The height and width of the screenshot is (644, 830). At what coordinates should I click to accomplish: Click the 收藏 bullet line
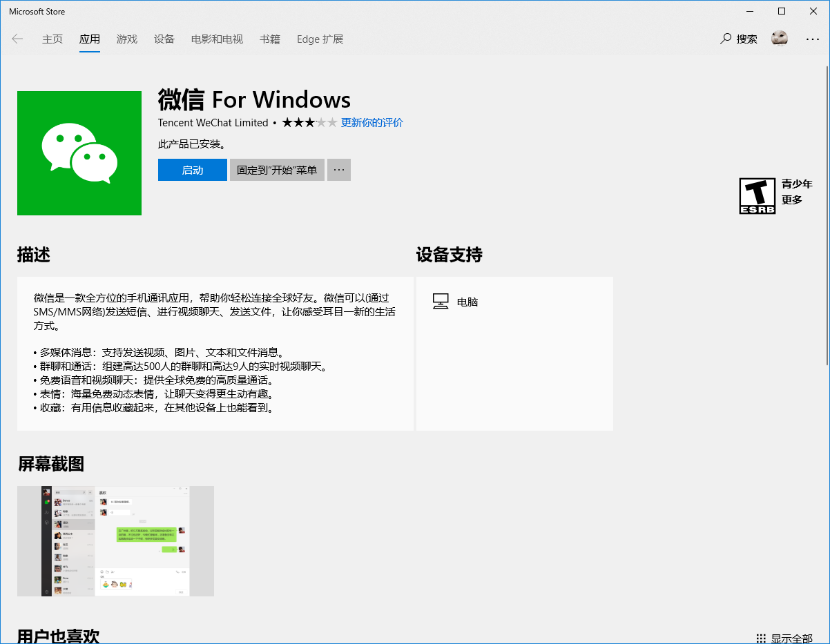click(x=154, y=407)
